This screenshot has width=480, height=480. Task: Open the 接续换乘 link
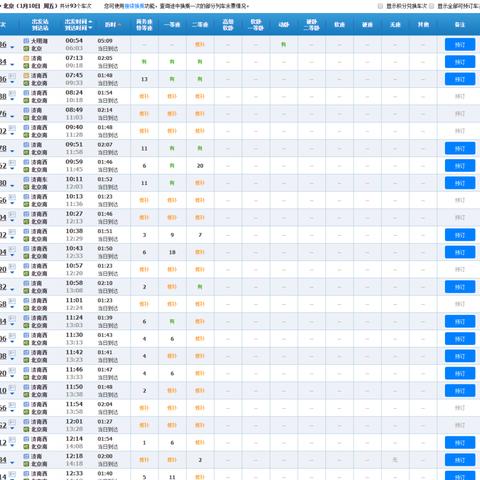coord(134,6)
